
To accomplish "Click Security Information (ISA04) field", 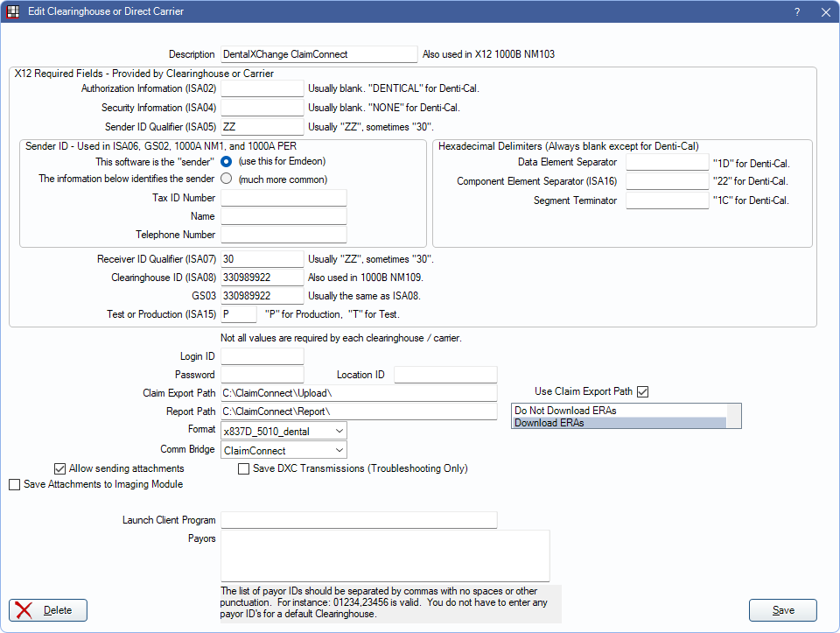I will tap(262, 108).
